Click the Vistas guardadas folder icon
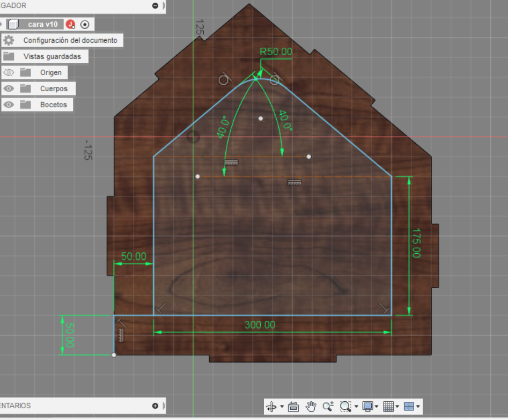 [9, 56]
